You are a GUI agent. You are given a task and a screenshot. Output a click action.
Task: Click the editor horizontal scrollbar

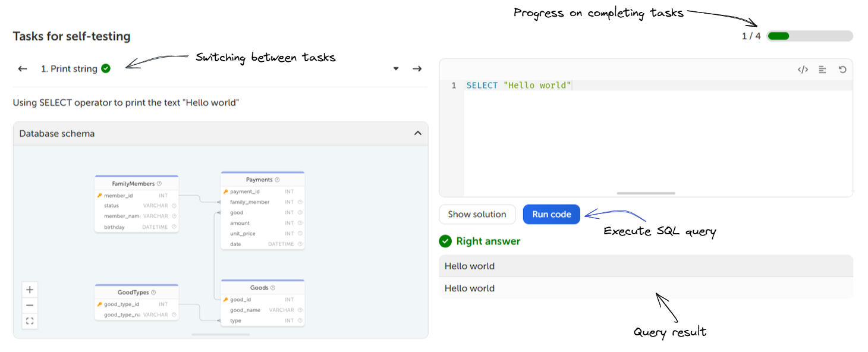pyautogui.click(x=646, y=193)
